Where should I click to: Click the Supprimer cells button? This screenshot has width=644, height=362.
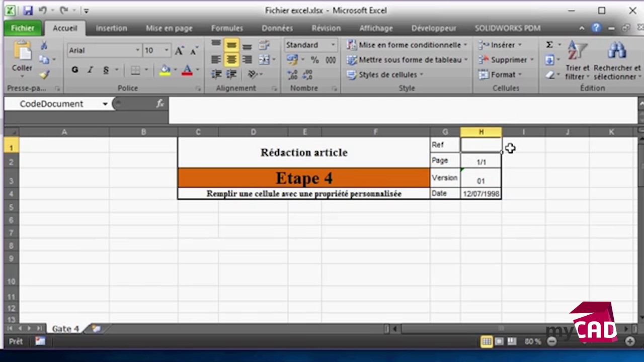pos(506,60)
